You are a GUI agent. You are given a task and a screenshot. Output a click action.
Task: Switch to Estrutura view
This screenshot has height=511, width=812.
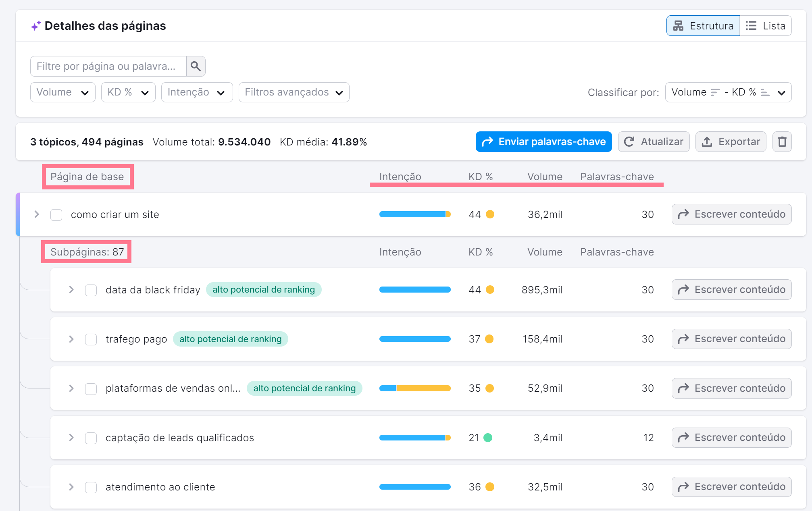pyautogui.click(x=703, y=26)
